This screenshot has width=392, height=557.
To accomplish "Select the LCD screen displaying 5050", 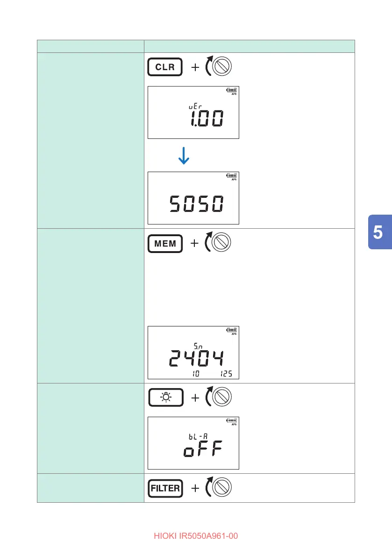I will [x=193, y=198].
